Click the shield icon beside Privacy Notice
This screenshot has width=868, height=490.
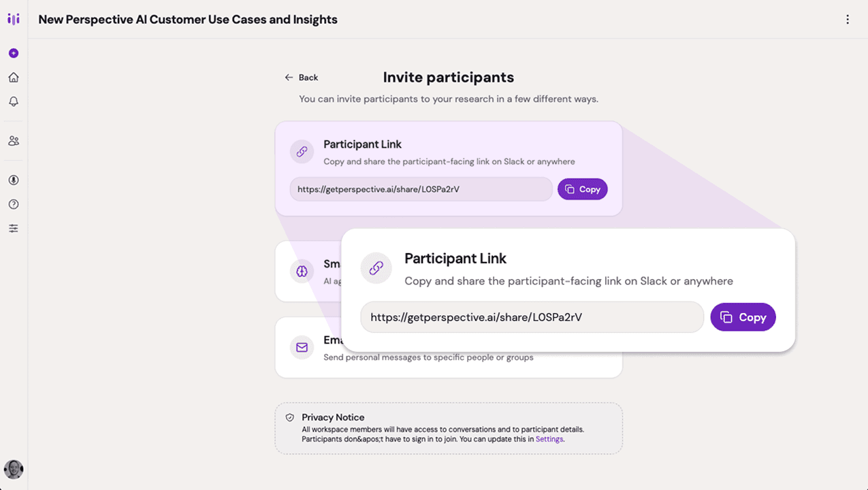[290, 417]
